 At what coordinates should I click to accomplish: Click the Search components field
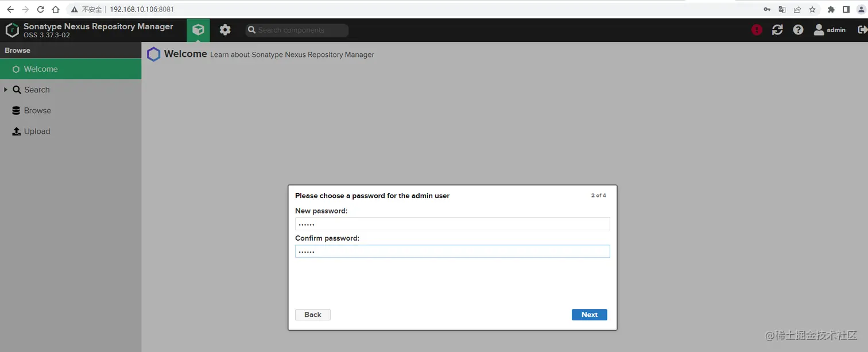297,30
